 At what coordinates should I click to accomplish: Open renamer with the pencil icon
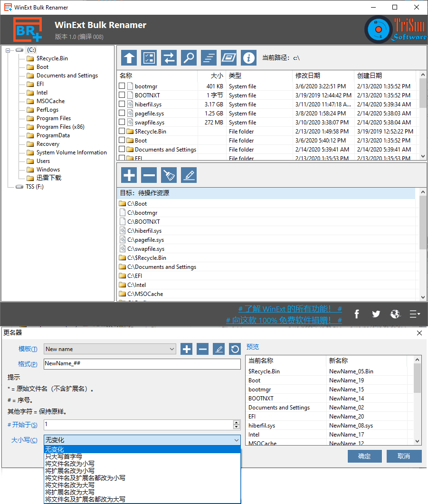(189, 175)
